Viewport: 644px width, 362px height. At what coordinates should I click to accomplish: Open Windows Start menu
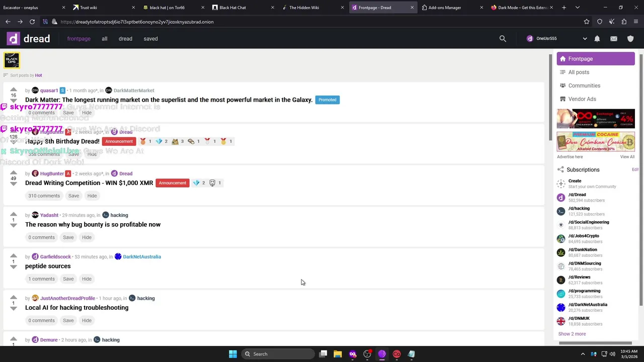[233, 354]
